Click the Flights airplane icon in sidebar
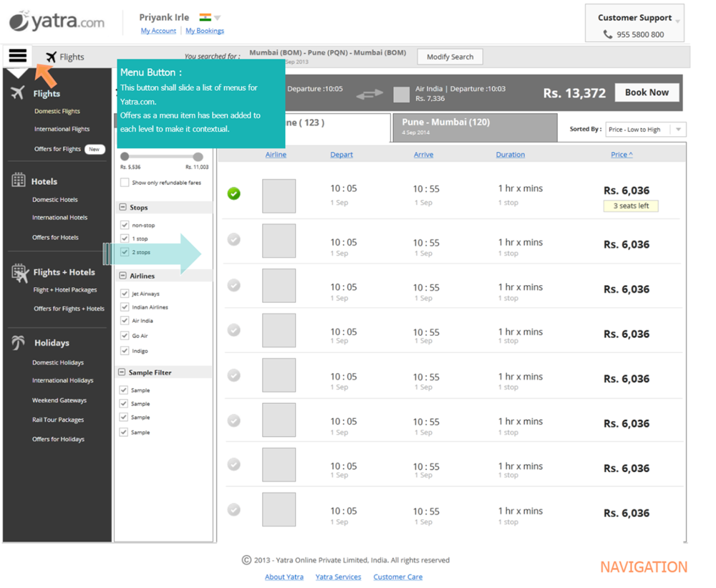Viewport: 716px width, 588px height. tap(18, 92)
